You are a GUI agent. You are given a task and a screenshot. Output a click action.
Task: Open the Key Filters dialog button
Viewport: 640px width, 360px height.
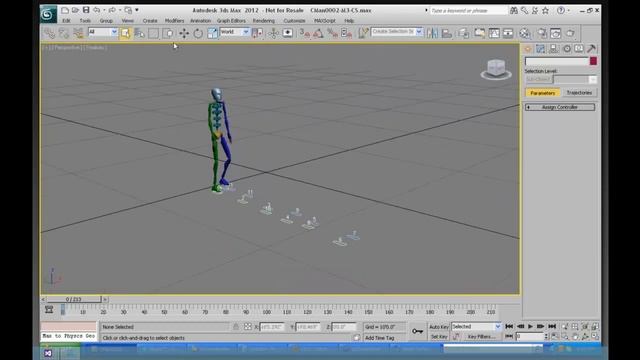tap(481, 337)
